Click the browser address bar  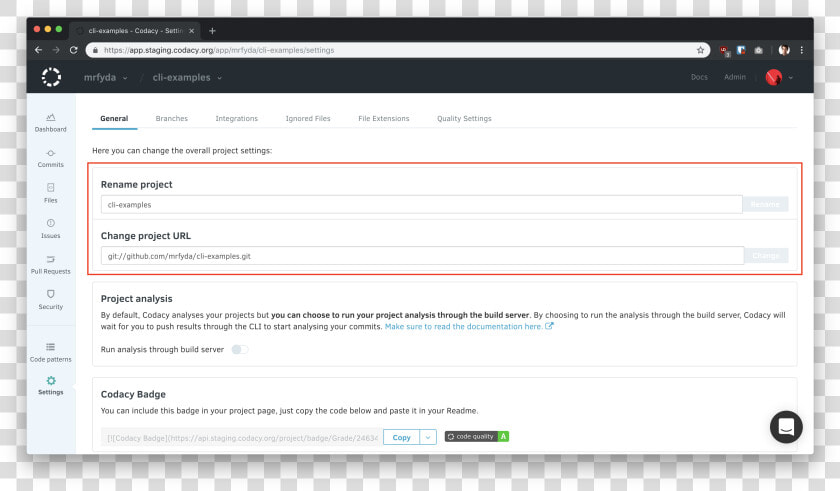[398, 50]
